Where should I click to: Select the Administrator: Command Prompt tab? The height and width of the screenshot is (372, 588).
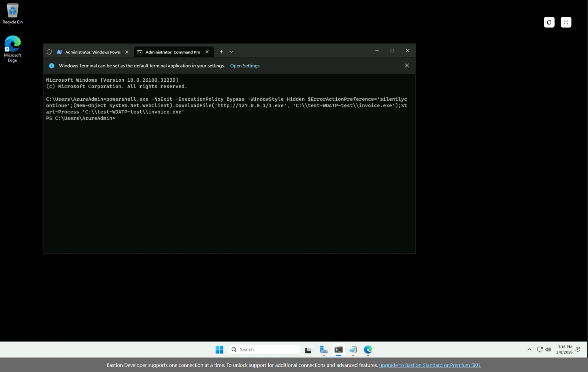click(x=172, y=52)
